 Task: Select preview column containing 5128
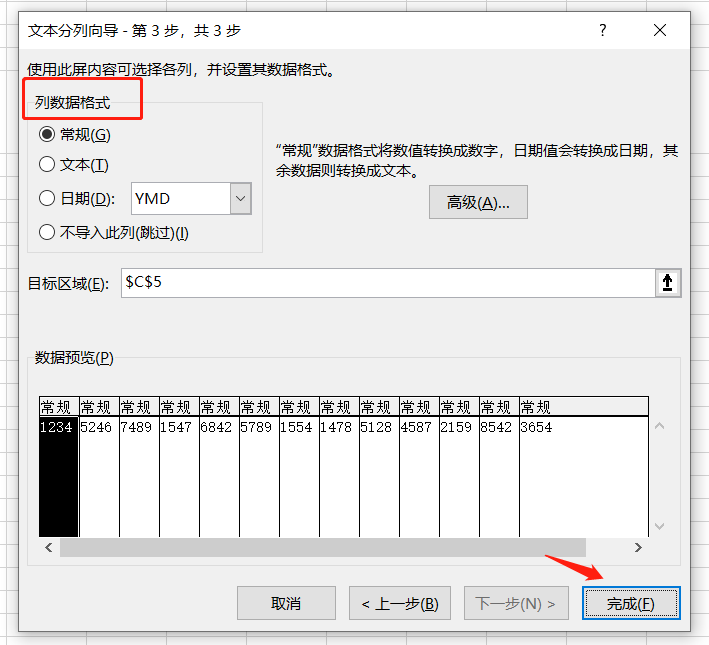[x=379, y=467]
